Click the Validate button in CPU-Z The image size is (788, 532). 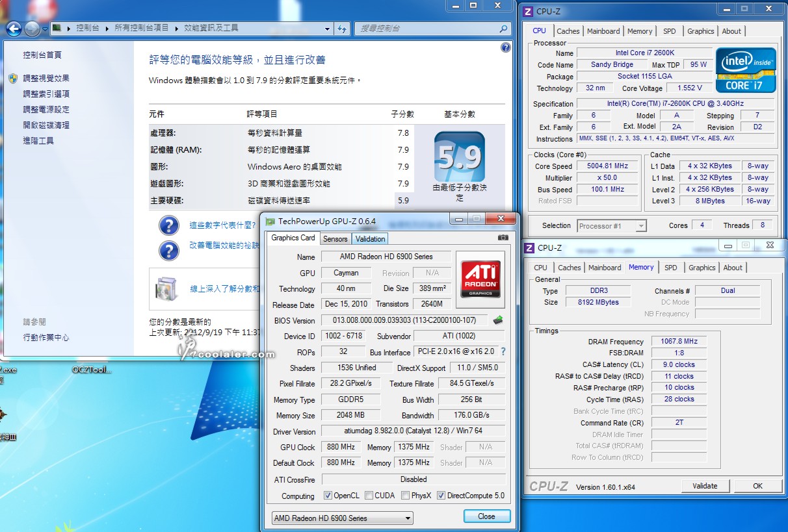(705, 486)
